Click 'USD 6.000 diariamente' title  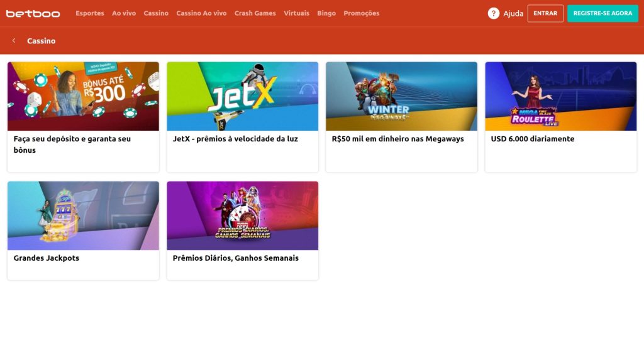532,139
